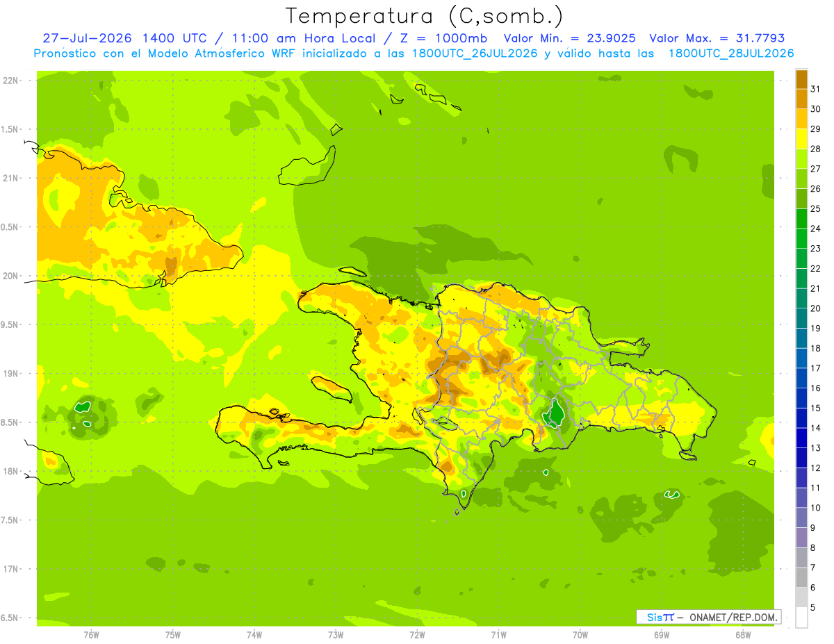Click the latitude label '22N'

pos(10,81)
